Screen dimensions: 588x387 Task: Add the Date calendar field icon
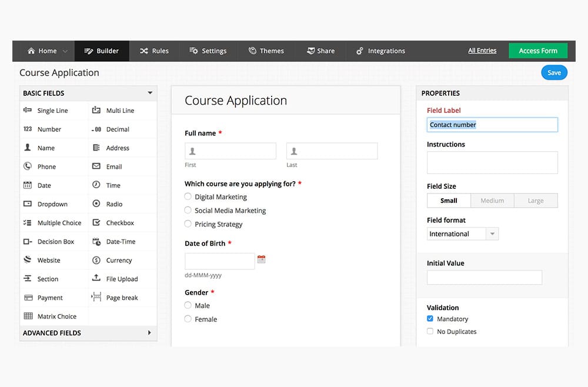(x=28, y=185)
